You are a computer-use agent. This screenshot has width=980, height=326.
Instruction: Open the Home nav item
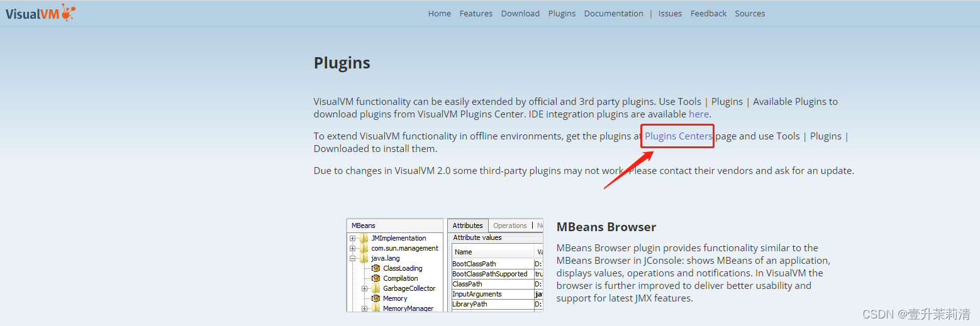440,13
